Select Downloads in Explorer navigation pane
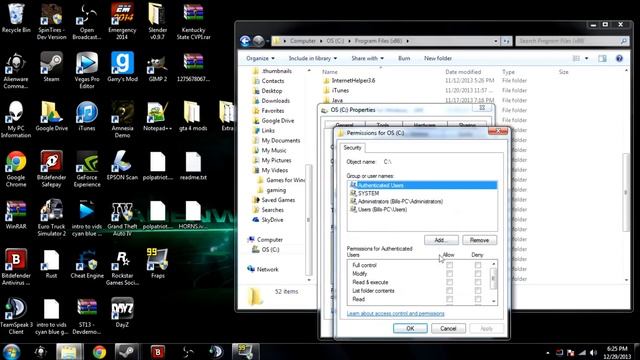The height and width of the screenshot is (360, 640). point(276,101)
